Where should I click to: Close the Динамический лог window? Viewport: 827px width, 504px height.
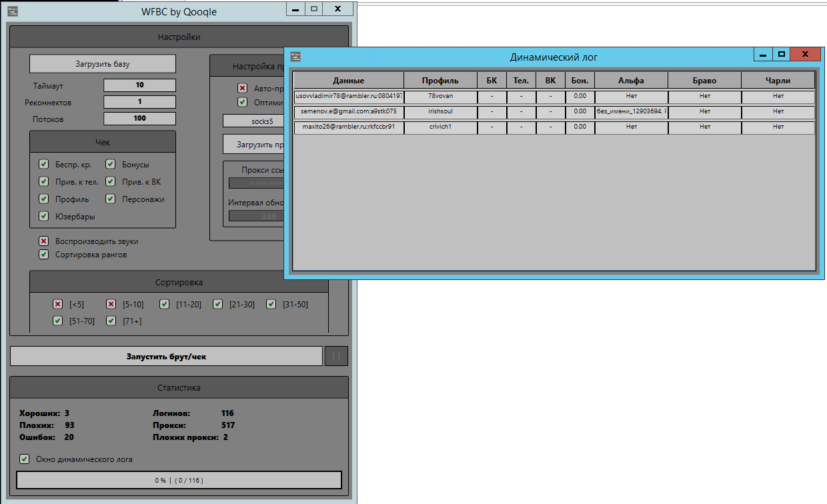806,55
